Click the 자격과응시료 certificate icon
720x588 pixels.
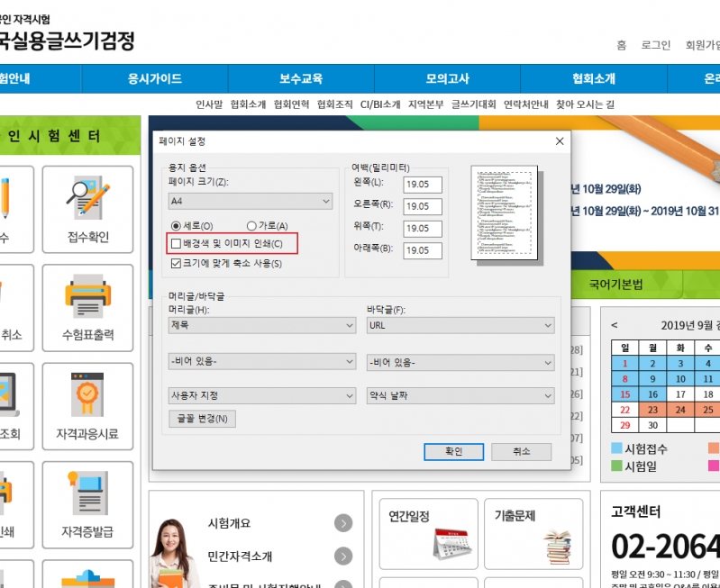87,394
